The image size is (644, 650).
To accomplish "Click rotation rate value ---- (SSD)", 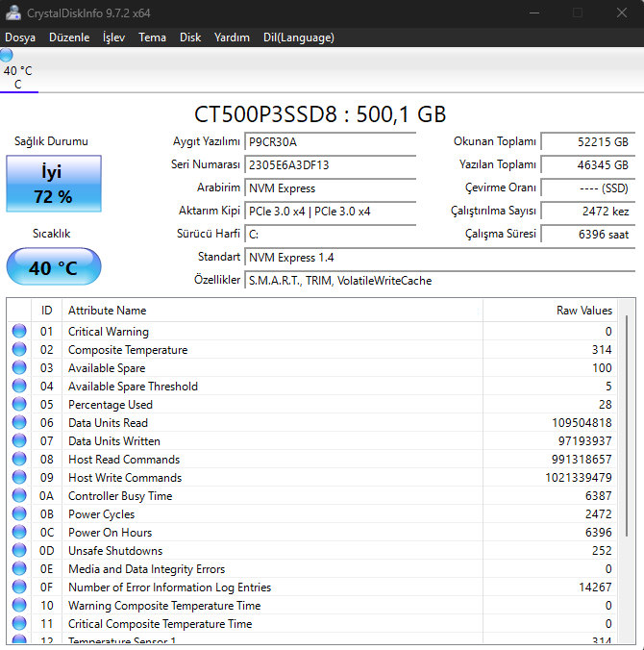I will click(588, 188).
